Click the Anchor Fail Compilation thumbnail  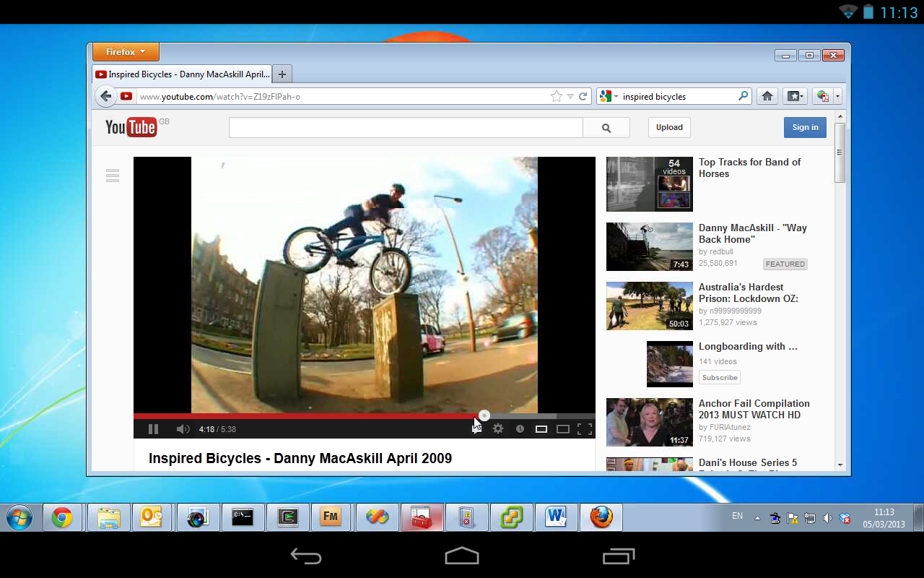coord(650,422)
